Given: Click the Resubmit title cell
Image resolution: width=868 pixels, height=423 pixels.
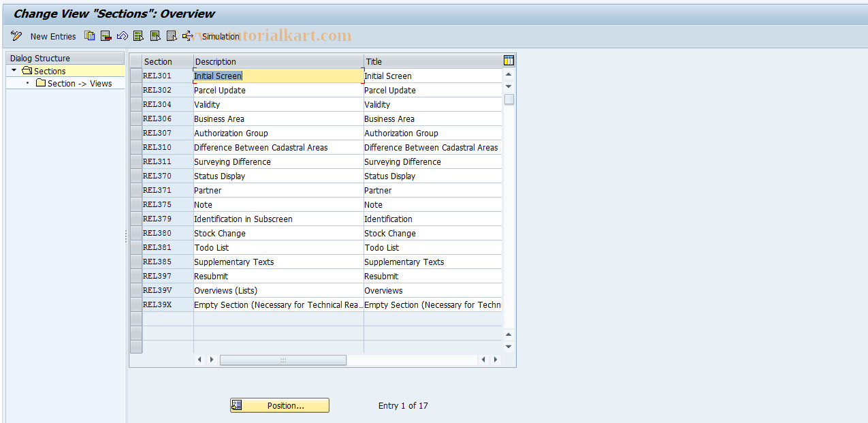Looking at the screenshot, I should point(433,276).
